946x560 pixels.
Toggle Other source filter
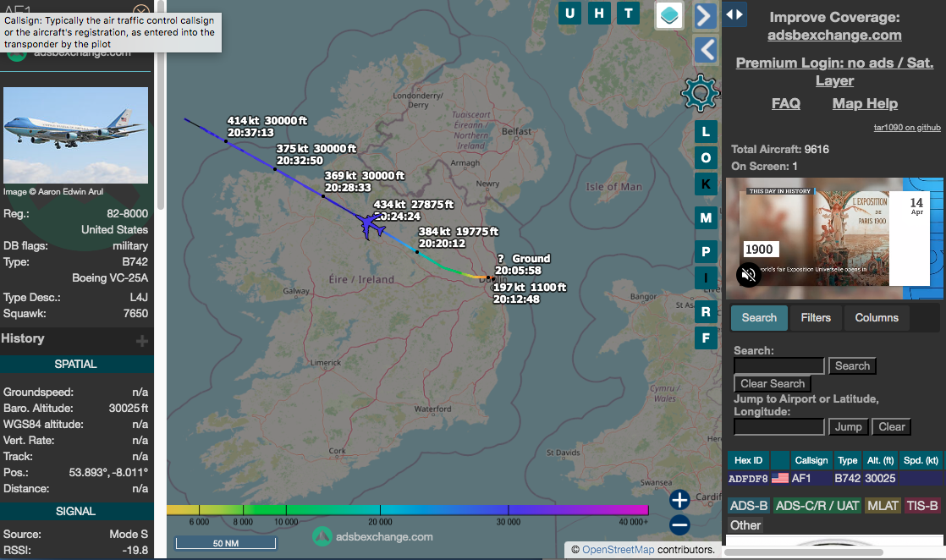coord(745,525)
